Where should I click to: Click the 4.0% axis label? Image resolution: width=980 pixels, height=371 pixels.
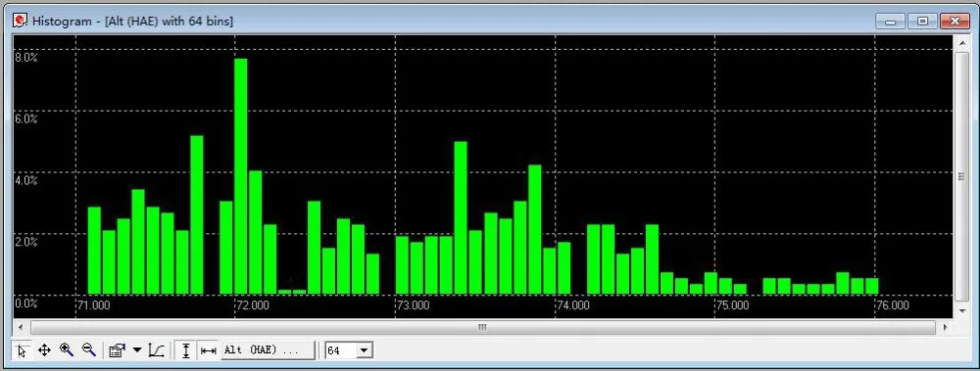pyautogui.click(x=26, y=180)
